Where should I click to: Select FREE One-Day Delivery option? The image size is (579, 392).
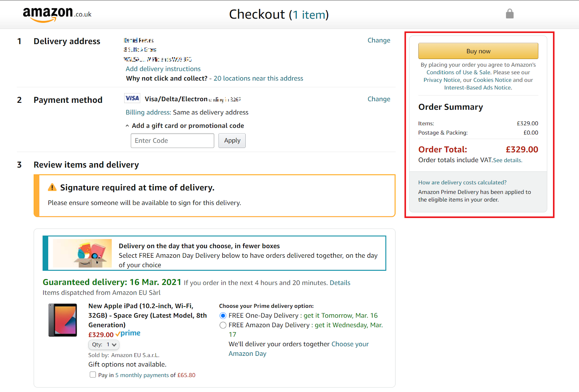coord(223,316)
